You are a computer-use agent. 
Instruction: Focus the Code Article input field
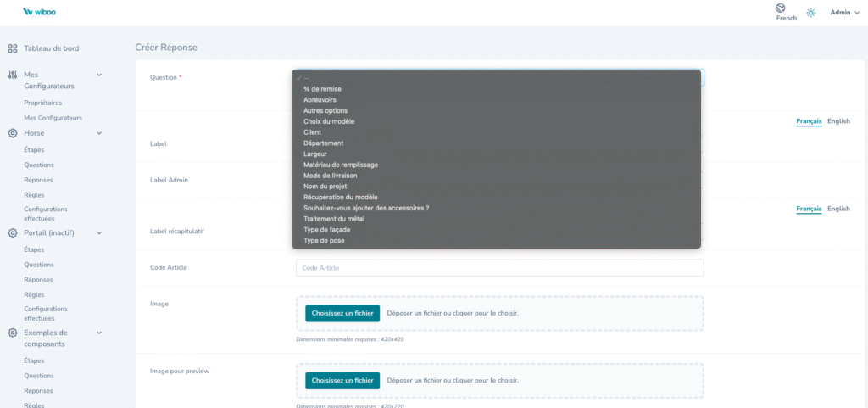(x=499, y=268)
